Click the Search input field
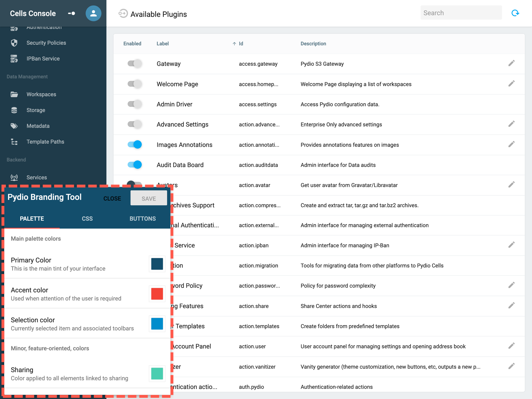Viewport: 532px width, 399px height. tap(461, 13)
